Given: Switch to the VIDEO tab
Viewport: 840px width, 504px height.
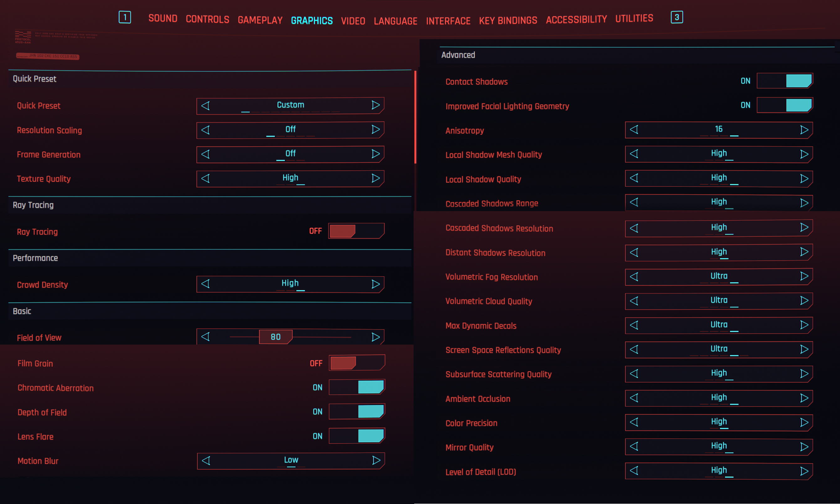Looking at the screenshot, I should (353, 21).
